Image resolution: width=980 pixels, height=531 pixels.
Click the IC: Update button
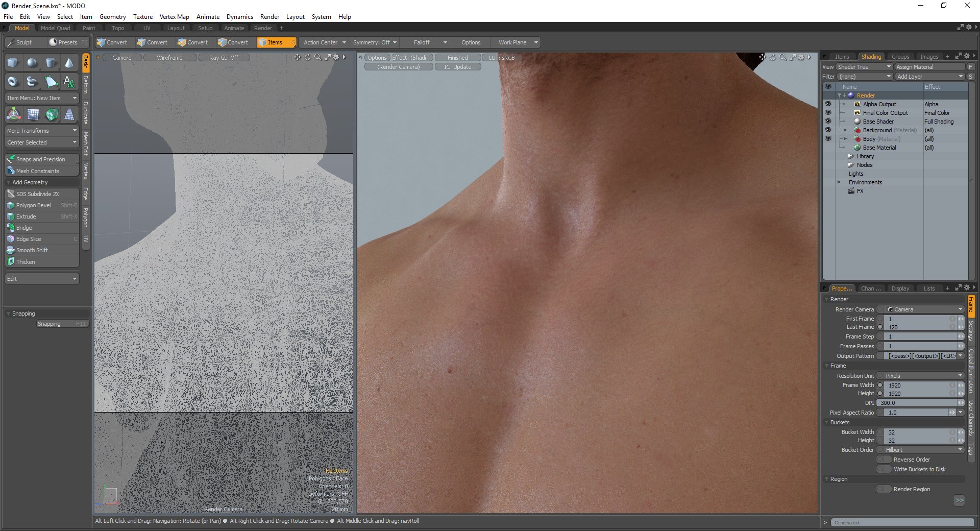pos(457,66)
